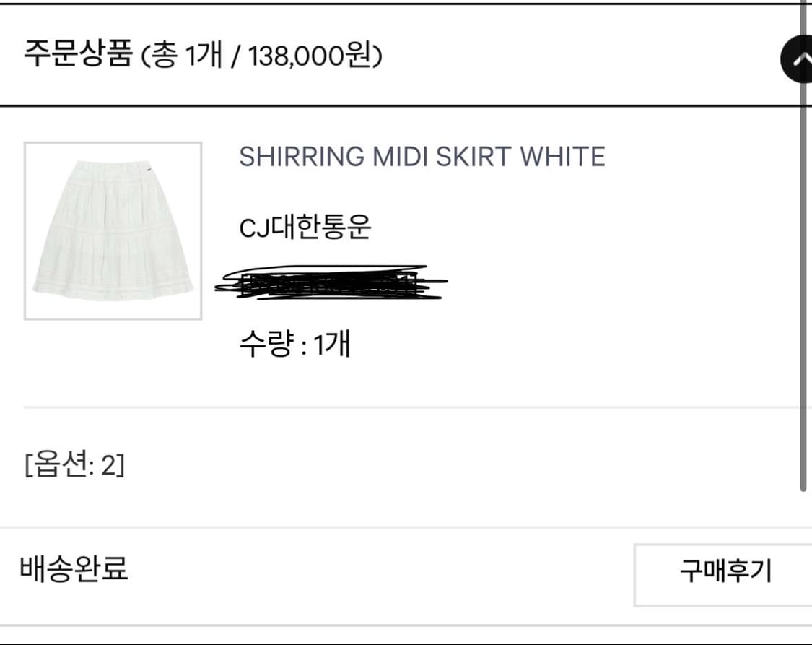Collapse order items with the up-chevron icon
Viewport: 812px width, 645px height.
point(796,59)
